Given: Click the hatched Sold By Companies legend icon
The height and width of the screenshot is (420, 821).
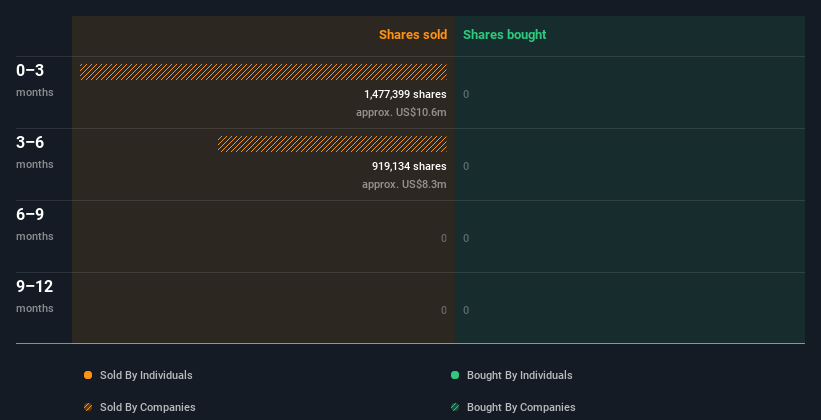Looking at the screenshot, I should (88, 407).
